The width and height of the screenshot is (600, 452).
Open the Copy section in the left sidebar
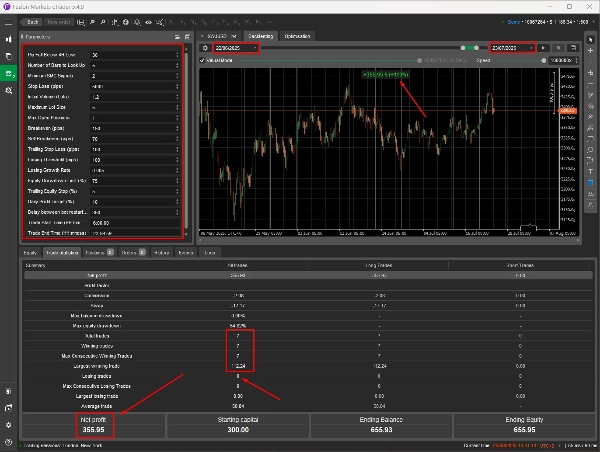8,56
